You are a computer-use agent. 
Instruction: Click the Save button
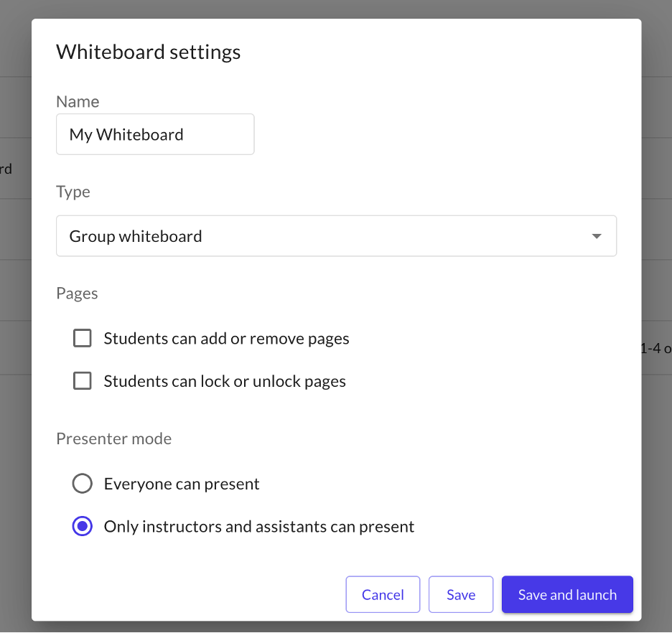(461, 594)
